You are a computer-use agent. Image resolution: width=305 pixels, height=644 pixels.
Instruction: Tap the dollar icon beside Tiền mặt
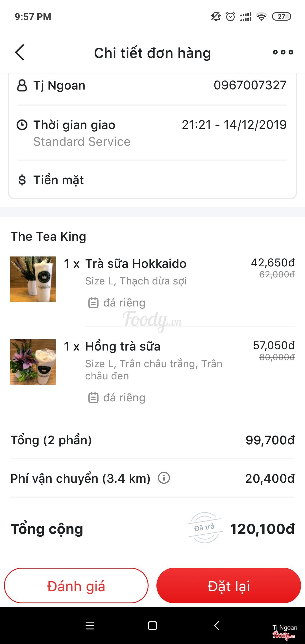click(x=22, y=180)
